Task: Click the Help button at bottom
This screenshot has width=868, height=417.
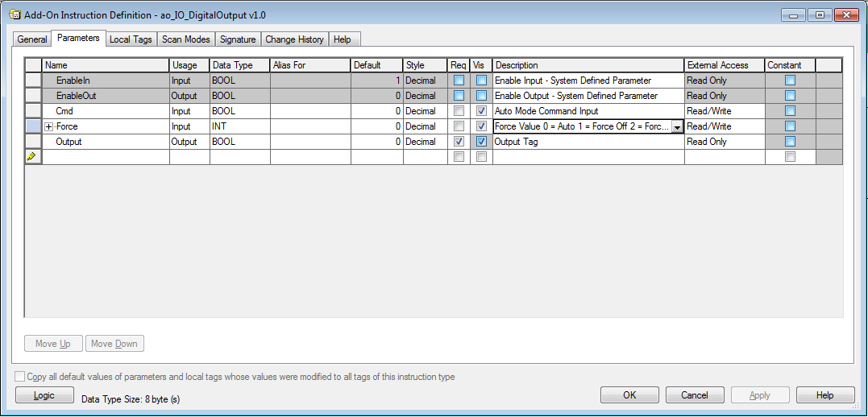Action: pyautogui.click(x=824, y=395)
